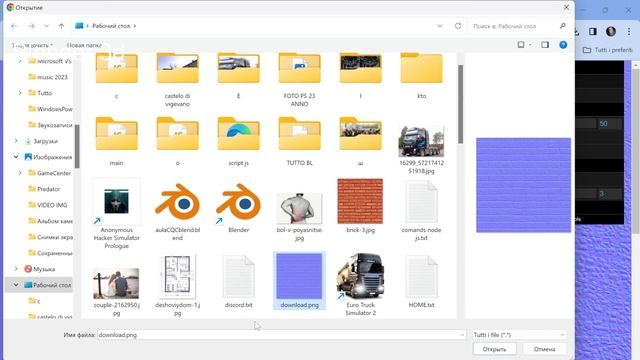
Task: Click the file name input field
Action: [282, 335]
